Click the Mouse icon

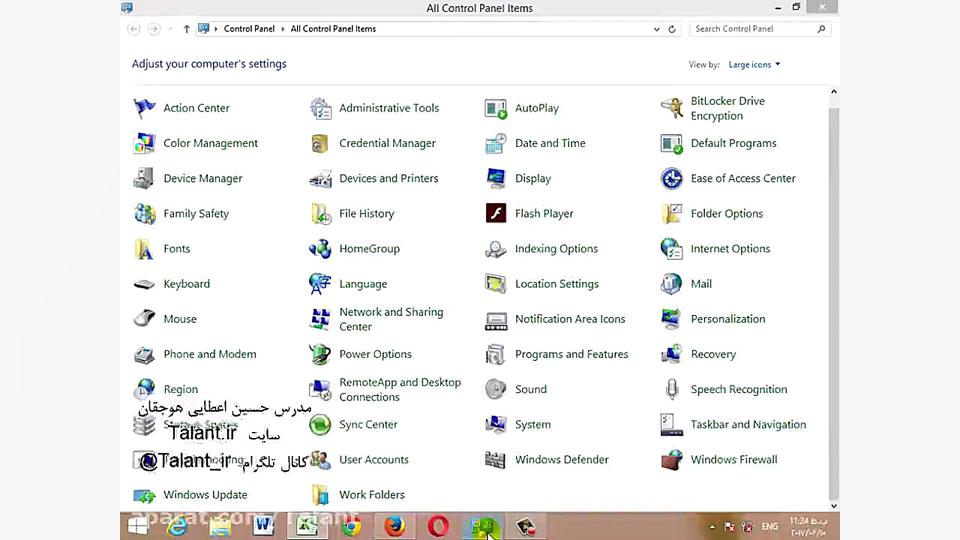144,319
